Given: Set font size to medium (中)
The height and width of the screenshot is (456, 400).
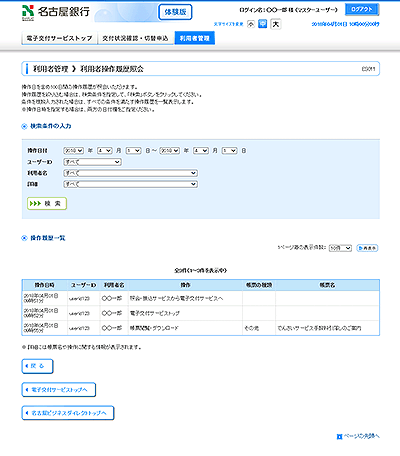Looking at the screenshot, I should coord(263,24).
